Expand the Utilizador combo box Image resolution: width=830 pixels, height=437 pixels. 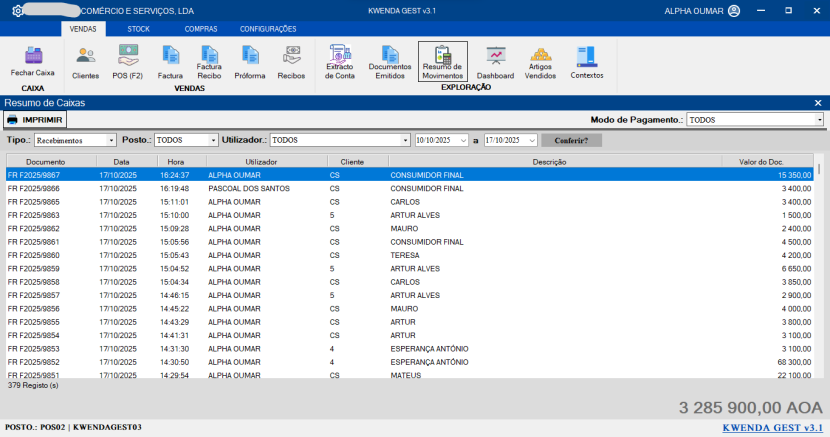pyautogui.click(x=406, y=141)
